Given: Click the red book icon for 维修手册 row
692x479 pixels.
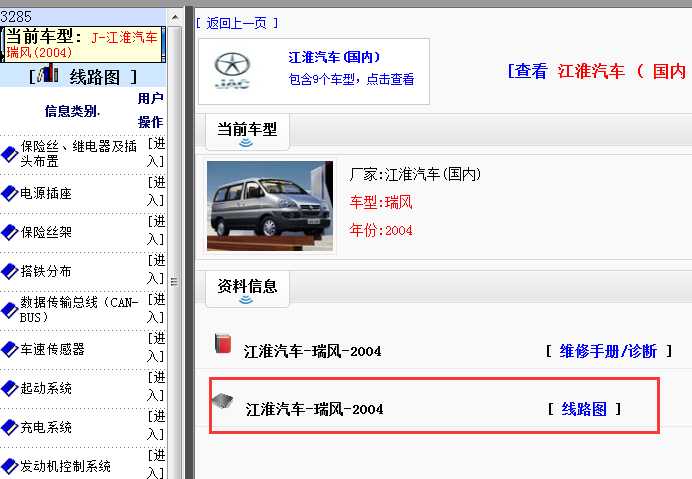Looking at the screenshot, I should pyautogui.click(x=223, y=343).
